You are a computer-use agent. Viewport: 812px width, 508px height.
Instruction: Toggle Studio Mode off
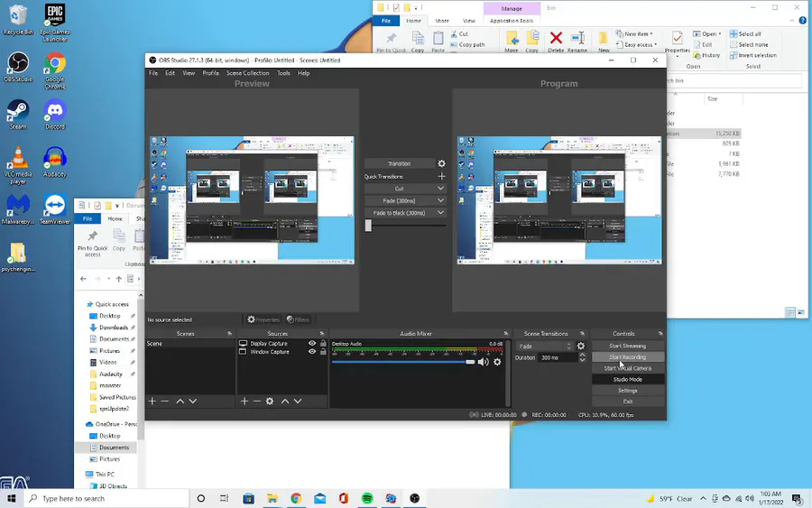click(628, 379)
